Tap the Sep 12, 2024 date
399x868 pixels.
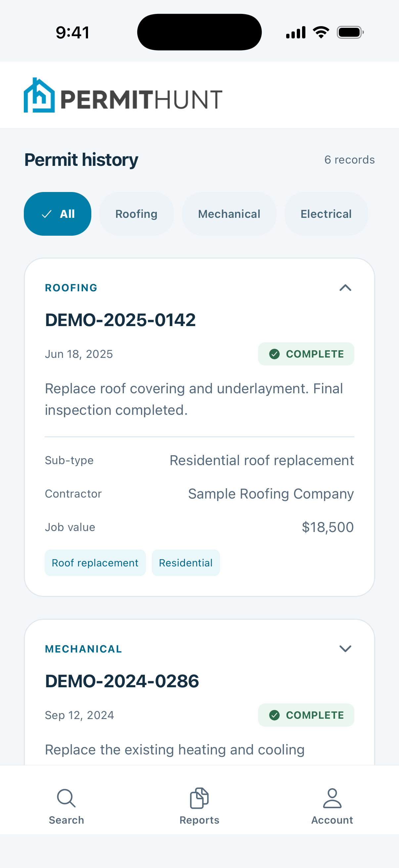(x=79, y=715)
